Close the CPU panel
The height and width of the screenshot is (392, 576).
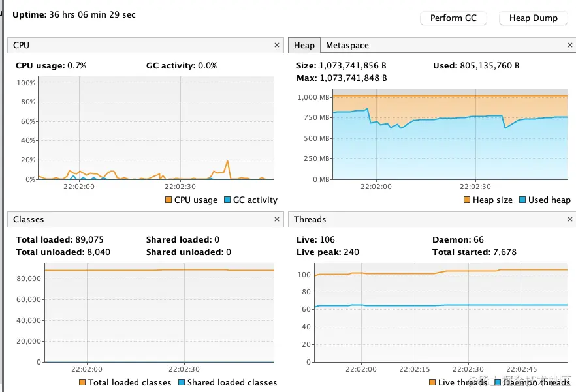pyautogui.click(x=277, y=46)
